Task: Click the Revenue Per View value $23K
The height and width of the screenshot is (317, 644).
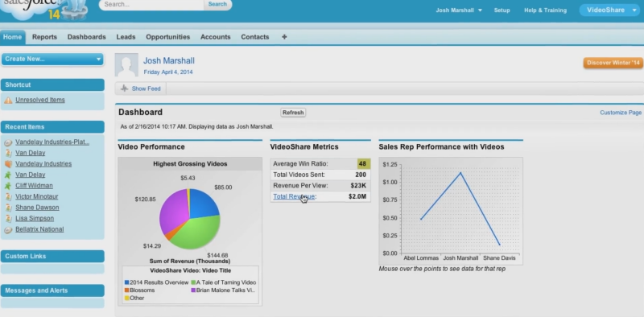Action: (358, 186)
